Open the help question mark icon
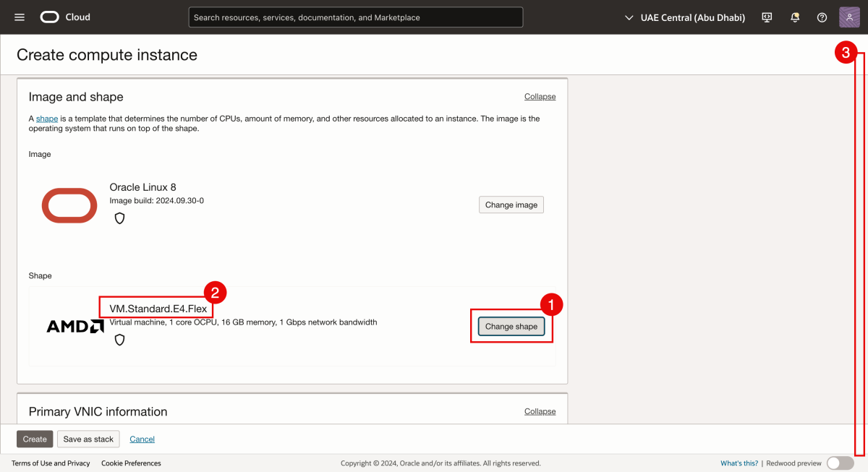 coord(821,17)
